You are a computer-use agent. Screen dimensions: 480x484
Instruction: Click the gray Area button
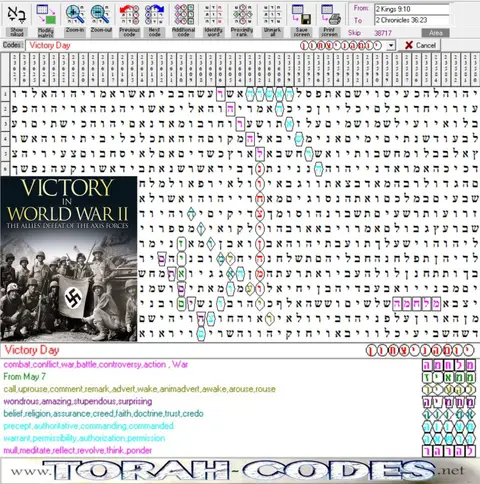(x=435, y=33)
